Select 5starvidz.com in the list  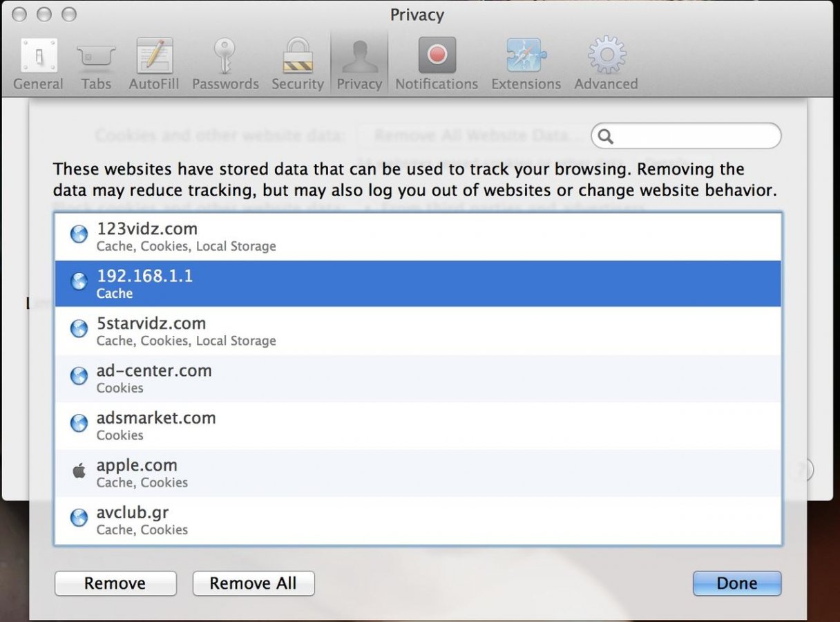418,331
